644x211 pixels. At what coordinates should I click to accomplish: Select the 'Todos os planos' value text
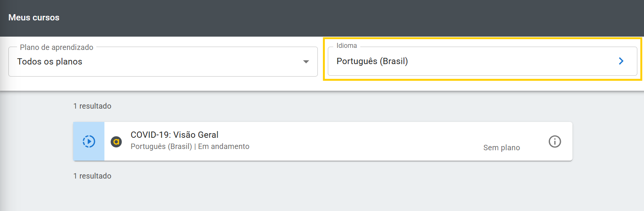pyautogui.click(x=50, y=62)
